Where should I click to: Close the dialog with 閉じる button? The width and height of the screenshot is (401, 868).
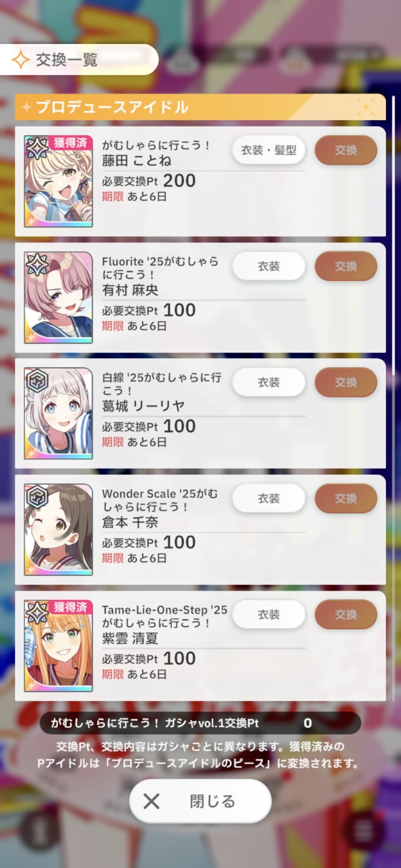pos(200,801)
